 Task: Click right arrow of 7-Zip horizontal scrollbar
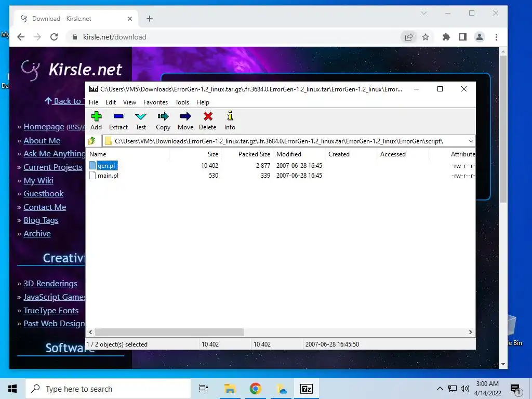(470, 332)
